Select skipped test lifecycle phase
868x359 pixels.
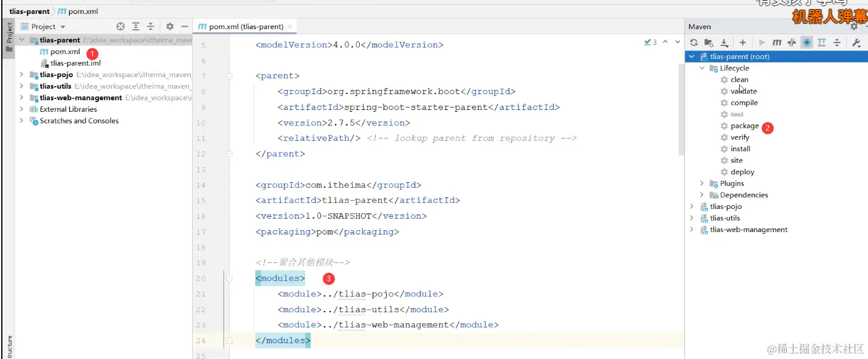(x=737, y=114)
